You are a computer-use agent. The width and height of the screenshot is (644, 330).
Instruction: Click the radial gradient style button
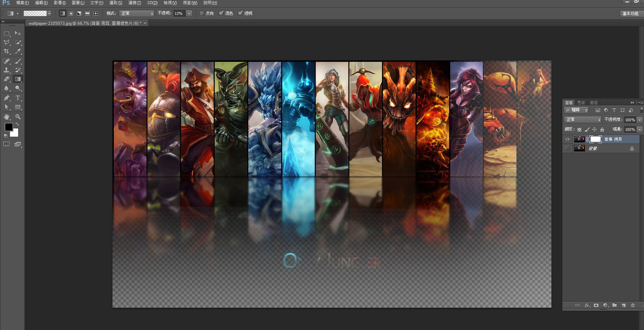click(71, 13)
